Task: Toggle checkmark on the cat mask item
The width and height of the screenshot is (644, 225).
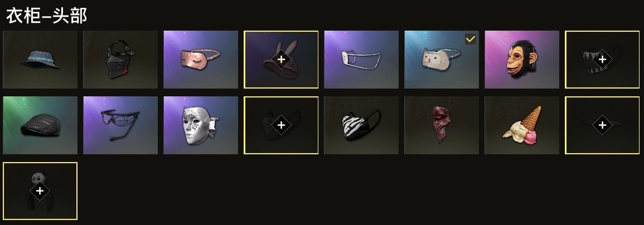Action: [471, 40]
